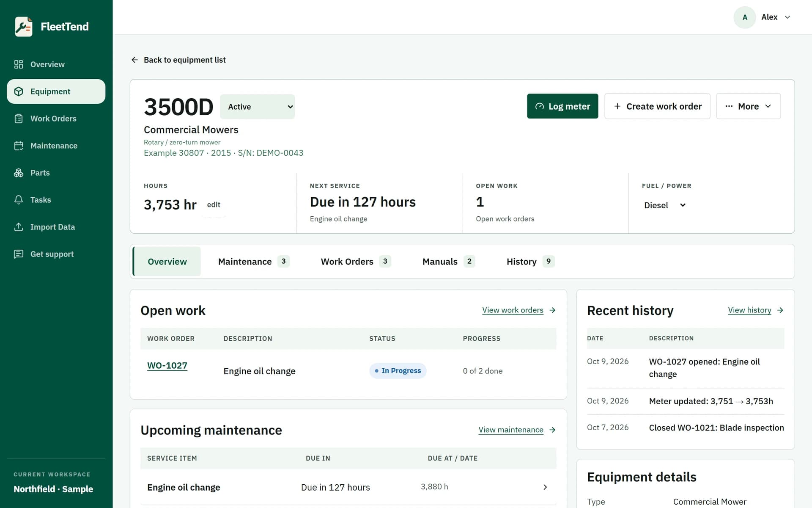Click the user avatar circle labeled A
The image size is (812, 508).
(745, 17)
